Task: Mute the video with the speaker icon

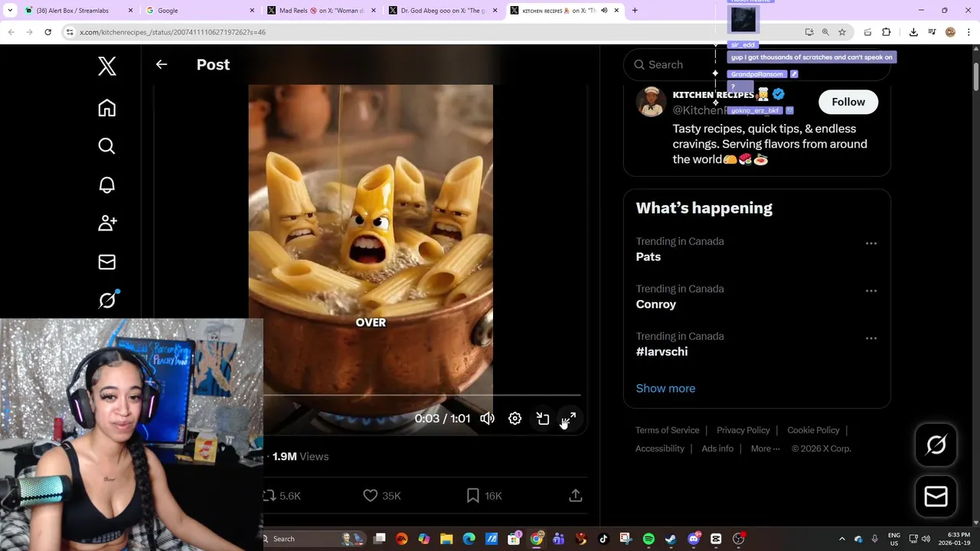Action: [x=487, y=419]
